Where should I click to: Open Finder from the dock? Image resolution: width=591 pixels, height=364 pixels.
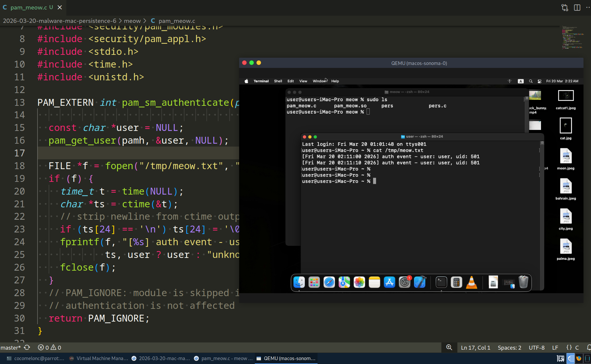tap(299, 282)
